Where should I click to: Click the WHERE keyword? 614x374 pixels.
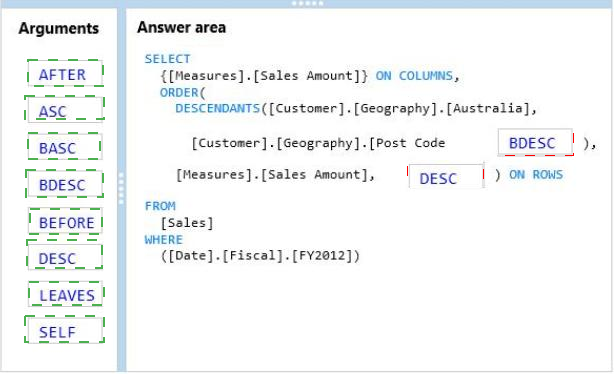tap(163, 240)
